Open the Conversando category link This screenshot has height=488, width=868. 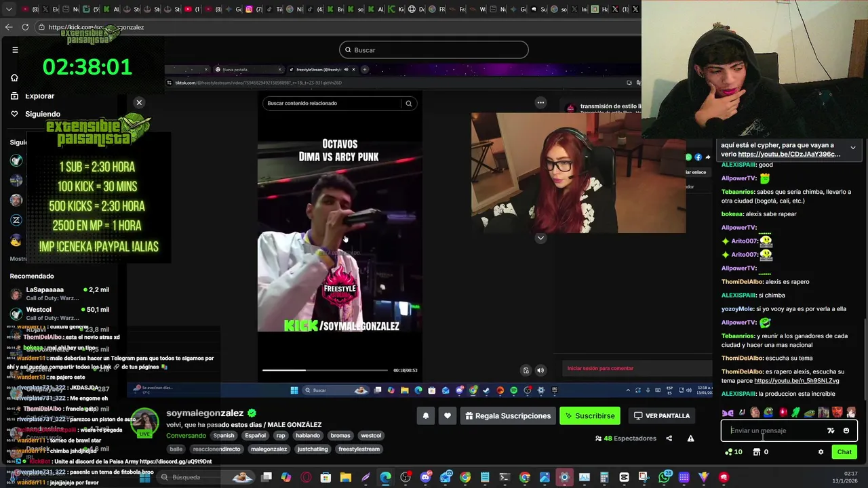[x=186, y=436]
